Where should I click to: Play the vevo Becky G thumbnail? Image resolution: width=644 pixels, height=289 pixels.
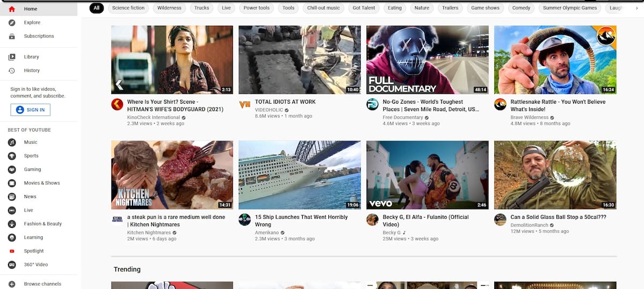coord(427,175)
